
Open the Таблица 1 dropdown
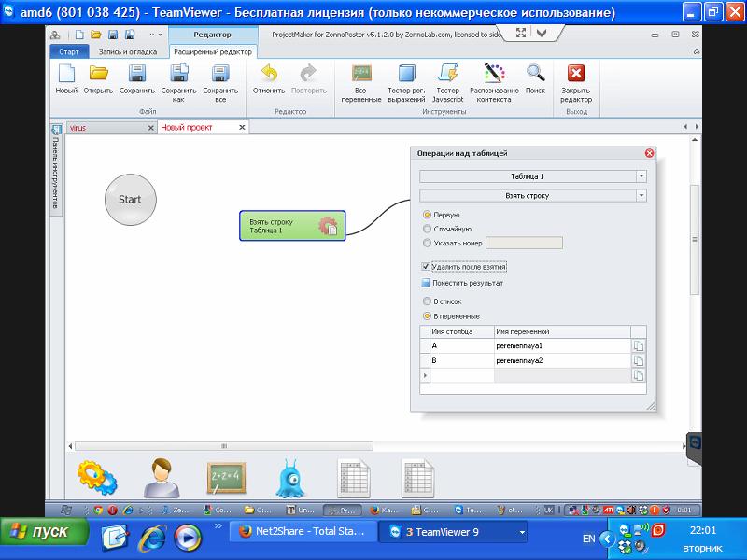tap(641, 176)
